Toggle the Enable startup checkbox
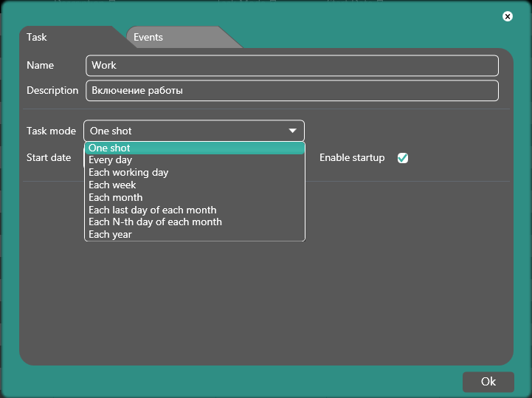This screenshot has height=398, width=532. click(403, 158)
